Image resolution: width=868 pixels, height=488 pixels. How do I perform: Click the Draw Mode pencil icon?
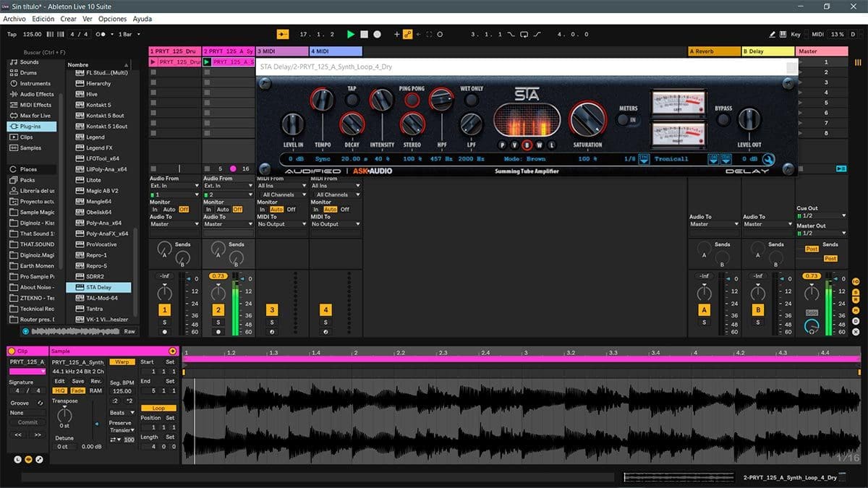coord(773,34)
